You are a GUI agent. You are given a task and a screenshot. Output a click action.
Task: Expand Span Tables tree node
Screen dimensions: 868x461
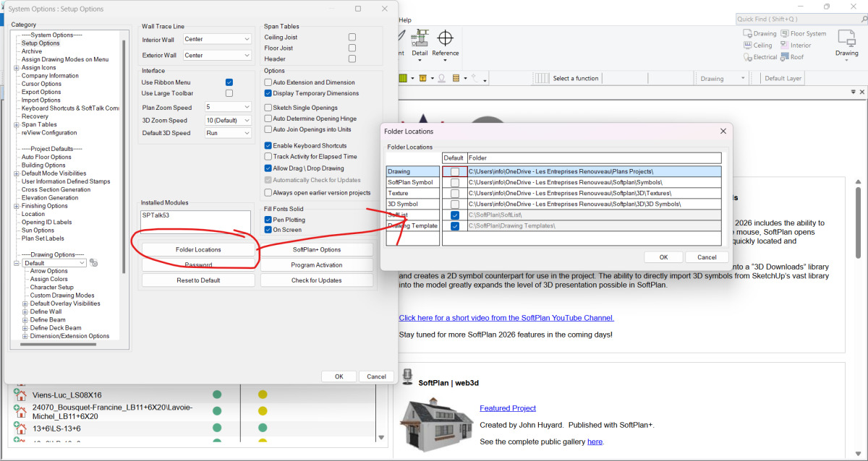(17, 125)
